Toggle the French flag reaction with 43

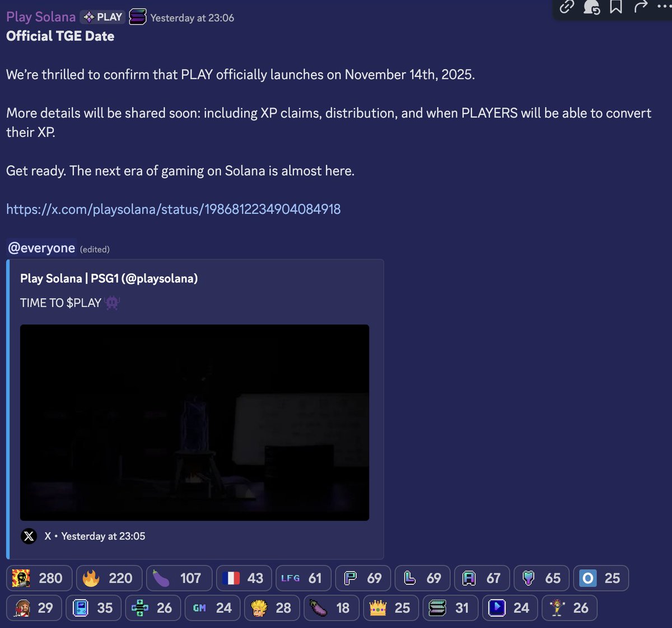tap(244, 578)
